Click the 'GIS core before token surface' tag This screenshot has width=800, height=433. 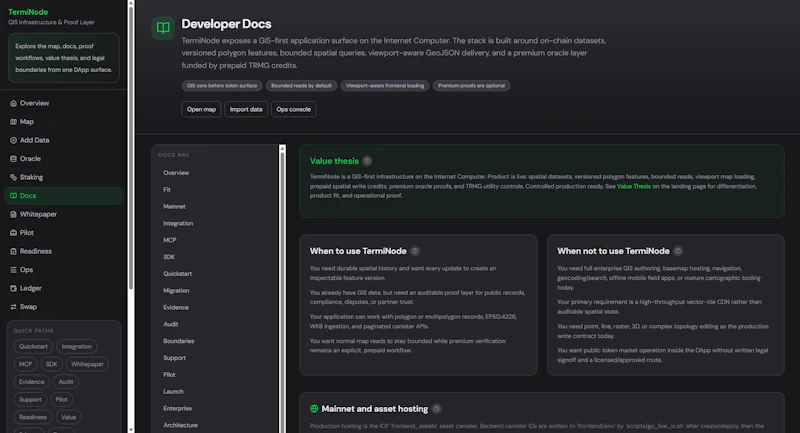(222, 86)
